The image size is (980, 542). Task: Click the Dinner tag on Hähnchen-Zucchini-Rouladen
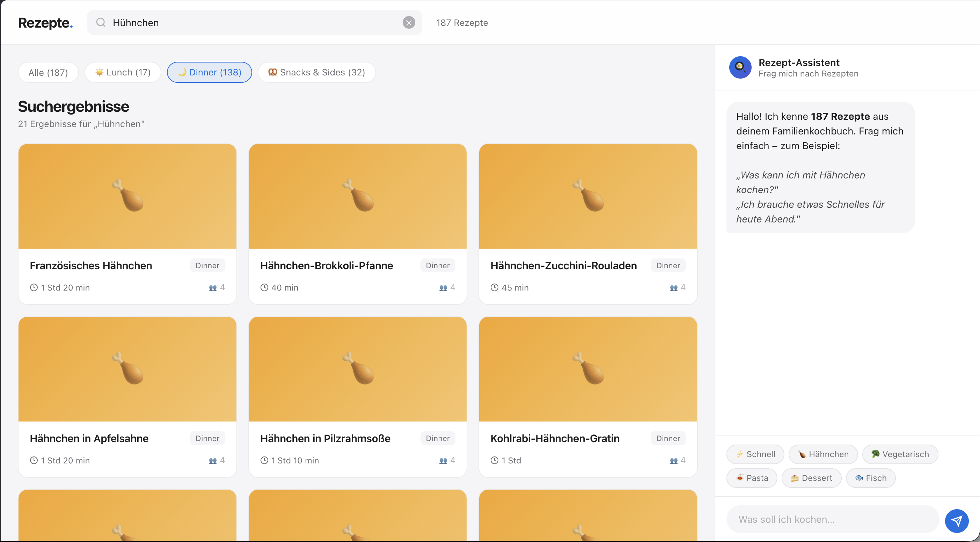tap(668, 265)
